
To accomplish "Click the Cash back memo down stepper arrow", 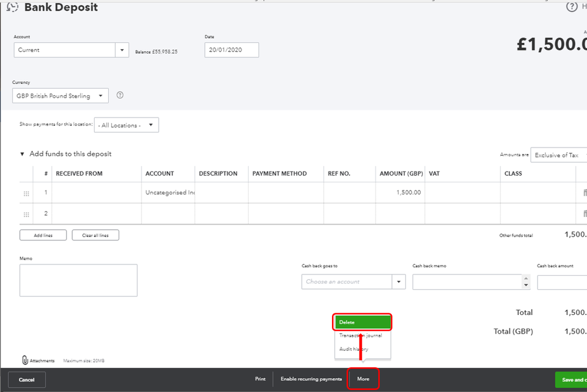I will pos(526,285).
